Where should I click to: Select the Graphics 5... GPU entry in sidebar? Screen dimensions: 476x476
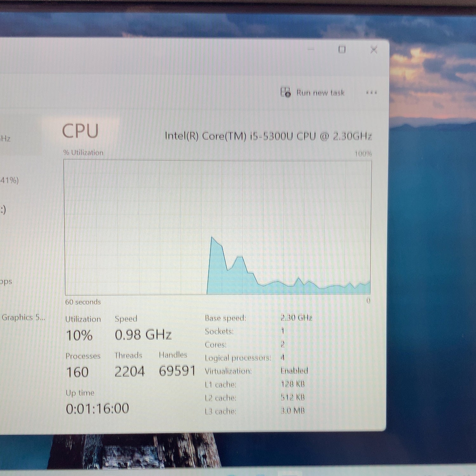tap(23, 317)
